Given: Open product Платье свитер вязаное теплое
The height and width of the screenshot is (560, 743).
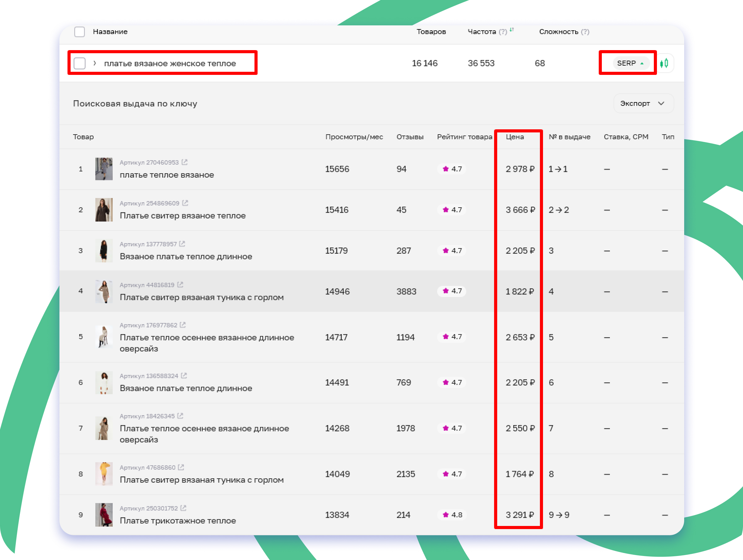Looking at the screenshot, I should (x=182, y=216).
